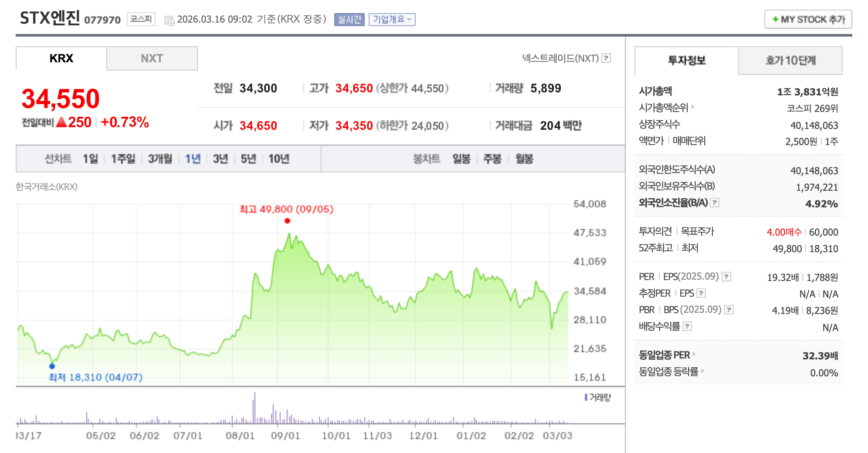Click the 하한가 24,050 text
This screenshot has height=453, width=868.
(x=412, y=126)
